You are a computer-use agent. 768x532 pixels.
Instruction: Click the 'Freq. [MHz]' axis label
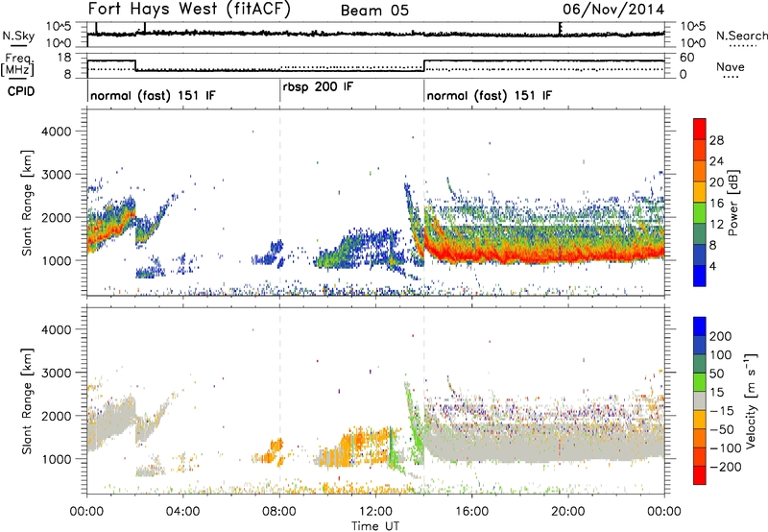[18, 65]
